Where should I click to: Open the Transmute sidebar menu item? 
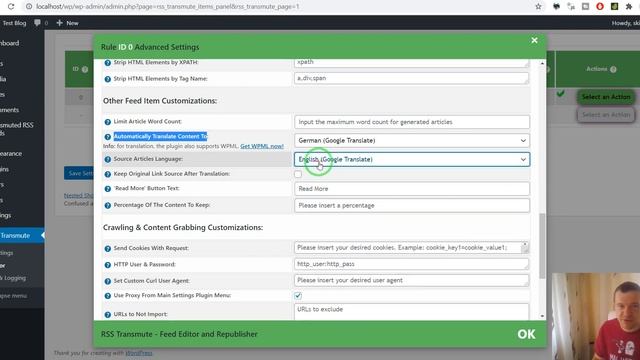20,236
